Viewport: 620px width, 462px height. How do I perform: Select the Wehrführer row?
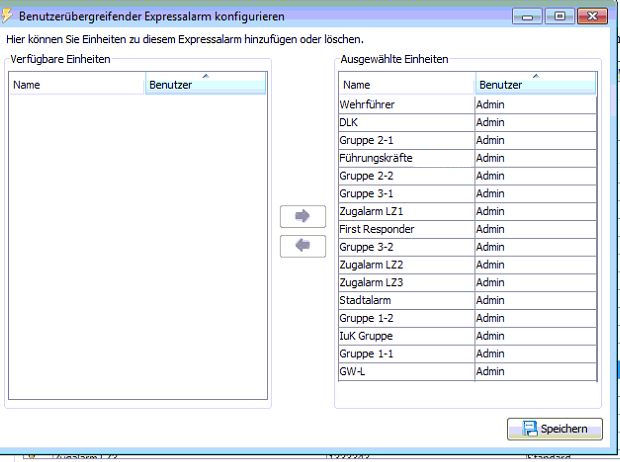(408, 105)
